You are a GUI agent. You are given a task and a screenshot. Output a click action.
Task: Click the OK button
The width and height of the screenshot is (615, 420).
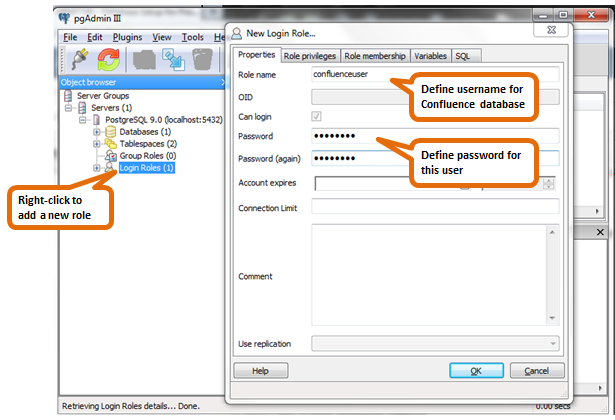[476, 371]
